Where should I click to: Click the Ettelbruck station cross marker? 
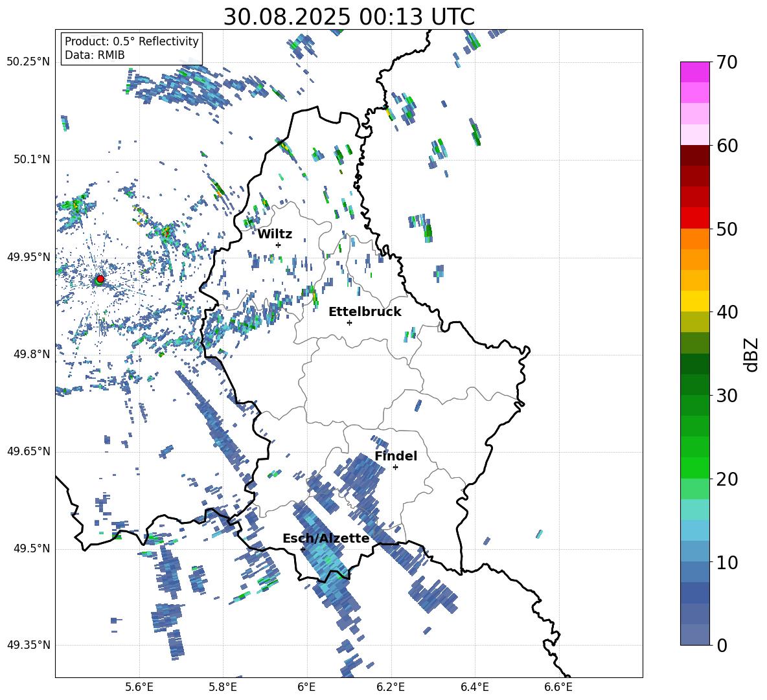click(x=349, y=322)
